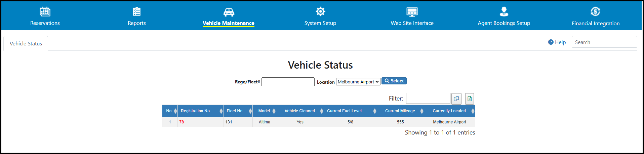Viewport: 644px width, 154px height.
Task: Click the Web Site Interface monitor icon
Action: click(x=412, y=12)
